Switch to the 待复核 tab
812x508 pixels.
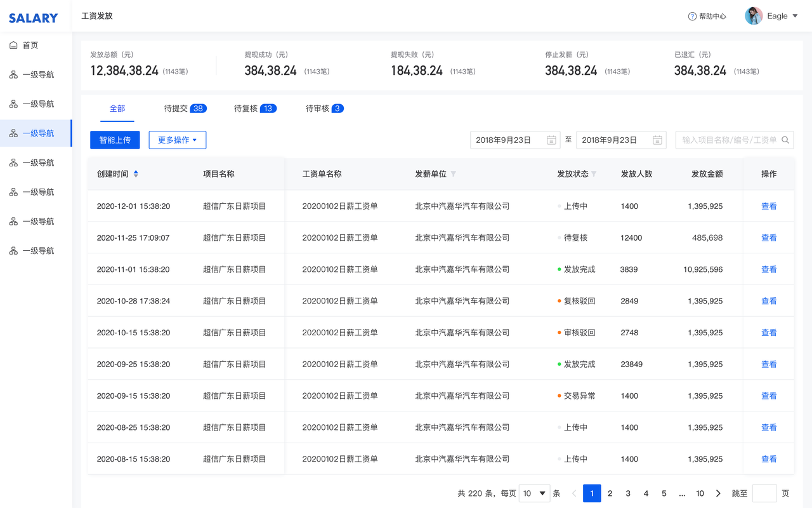pos(255,109)
